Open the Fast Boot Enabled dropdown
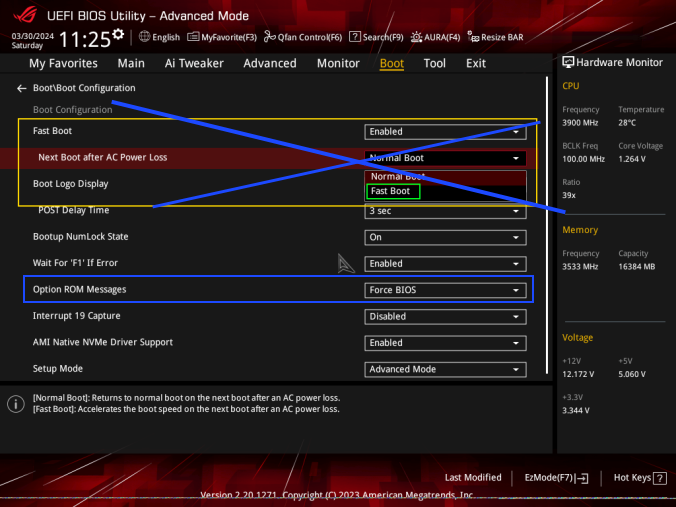The width and height of the screenshot is (676, 507). [x=445, y=131]
